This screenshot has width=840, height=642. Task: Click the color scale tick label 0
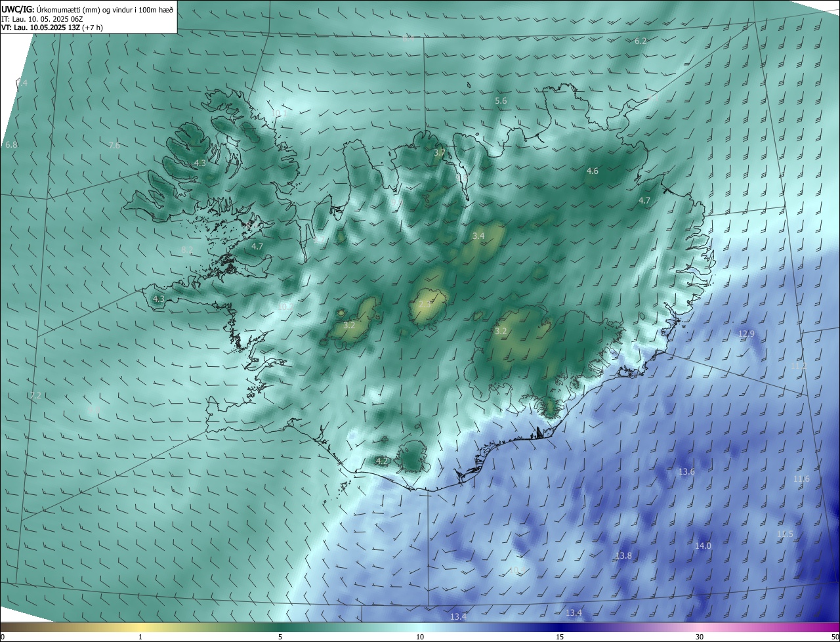(x=3, y=637)
